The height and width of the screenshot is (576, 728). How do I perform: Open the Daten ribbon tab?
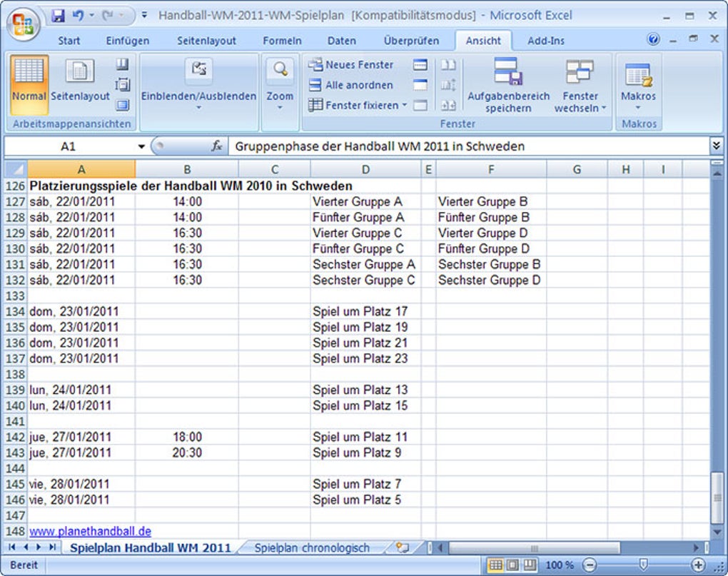coord(342,41)
